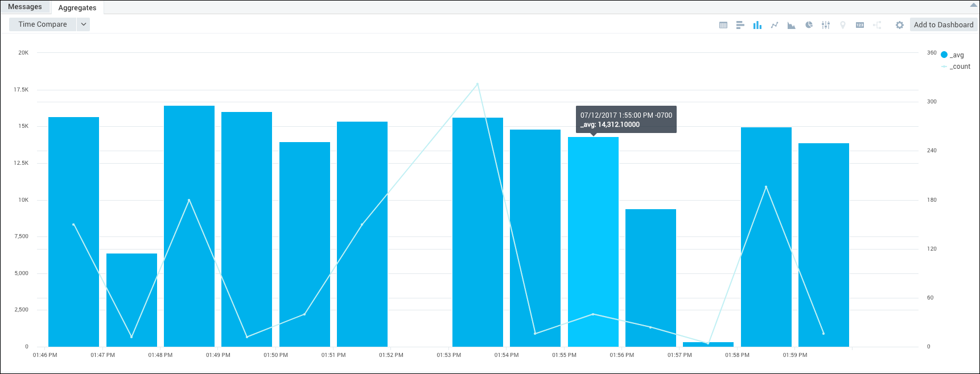Image resolution: width=980 pixels, height=374 pixels.
Task: Switch to the Aggregates tab
Action: pyautogui.click(x=77, y=8)
